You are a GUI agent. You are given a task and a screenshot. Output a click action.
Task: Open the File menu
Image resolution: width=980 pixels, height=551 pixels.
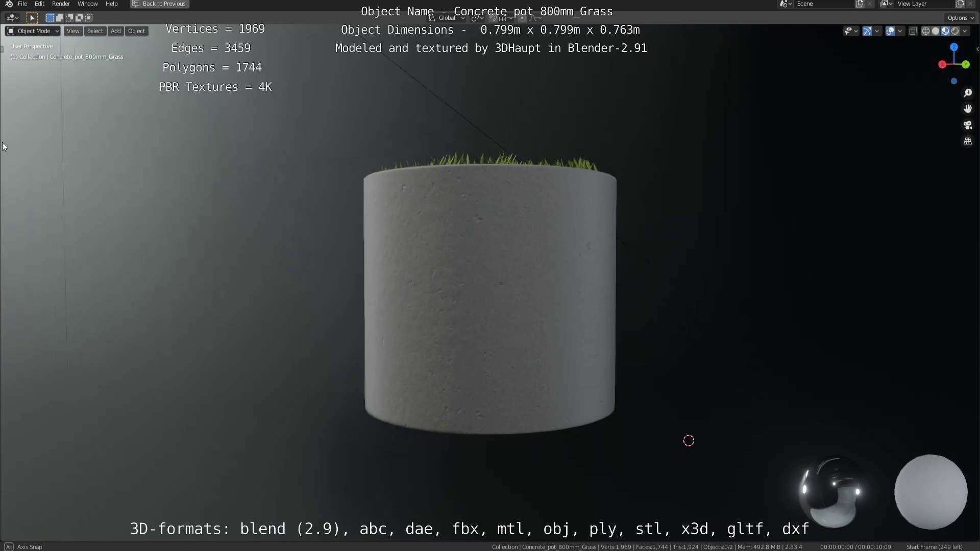coord(22,4)
